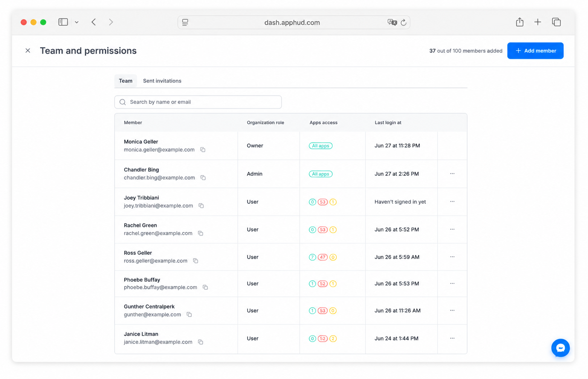
Task: Click rachel.green@example.com email text
Action: 158,233
